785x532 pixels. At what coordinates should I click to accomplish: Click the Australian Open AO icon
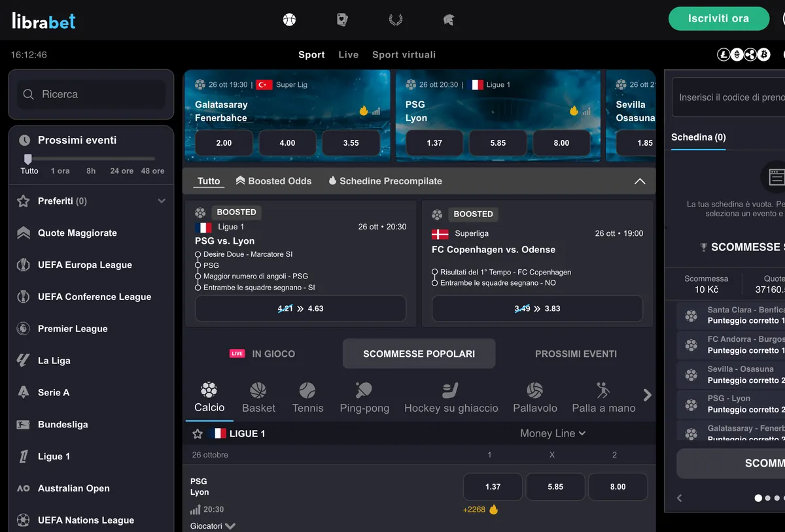coord(24,488)
